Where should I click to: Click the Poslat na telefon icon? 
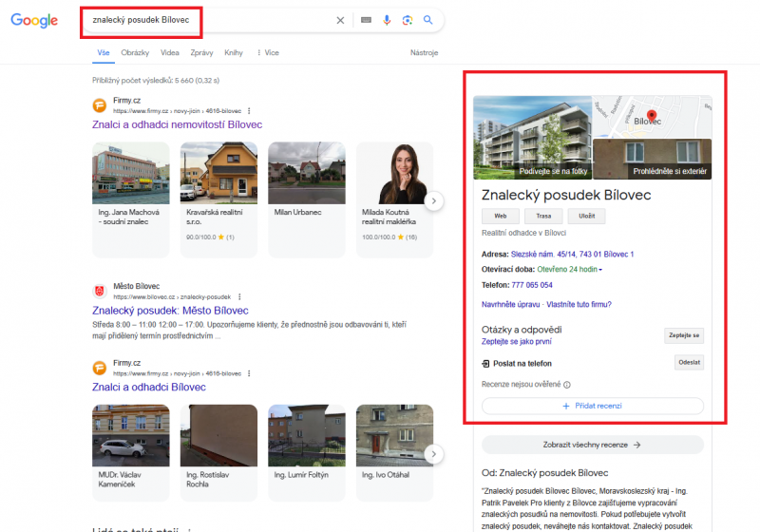click(485, 364)
